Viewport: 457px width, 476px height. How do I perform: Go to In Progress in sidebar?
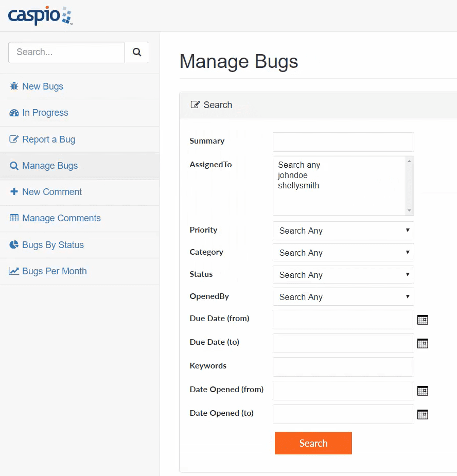pos(45,113)
